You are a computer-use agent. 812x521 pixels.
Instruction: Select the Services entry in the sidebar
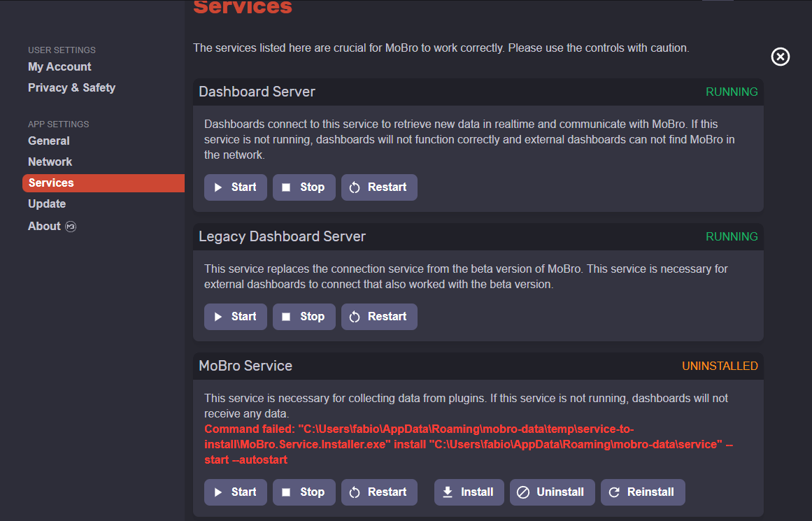pyautogui.click(x=104, y=183)
